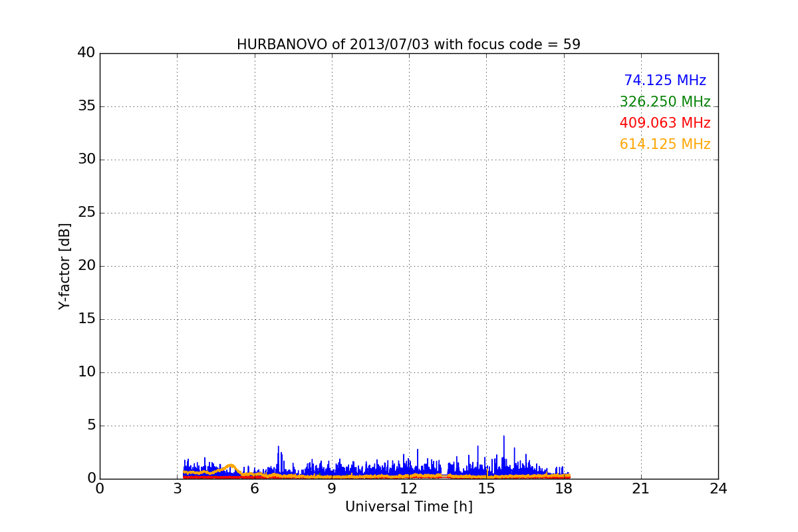
Task: Click the plot title mentioning HURBANOVO
Action: [x=408, y=45]
